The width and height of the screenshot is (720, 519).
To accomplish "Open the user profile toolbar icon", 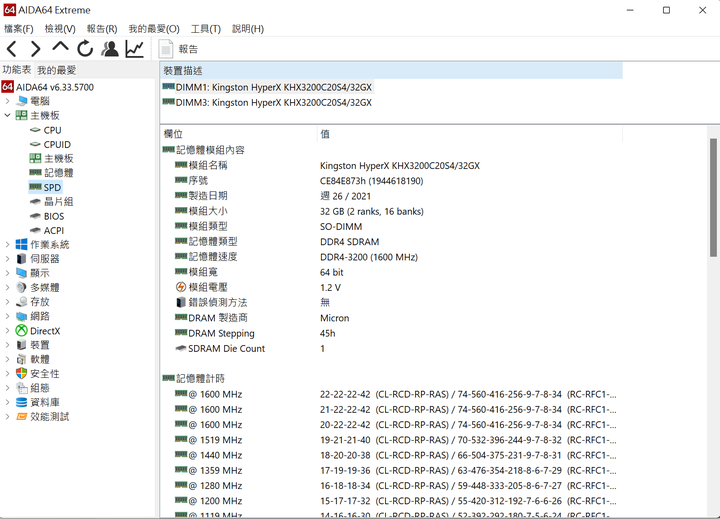I will (110, 49).
